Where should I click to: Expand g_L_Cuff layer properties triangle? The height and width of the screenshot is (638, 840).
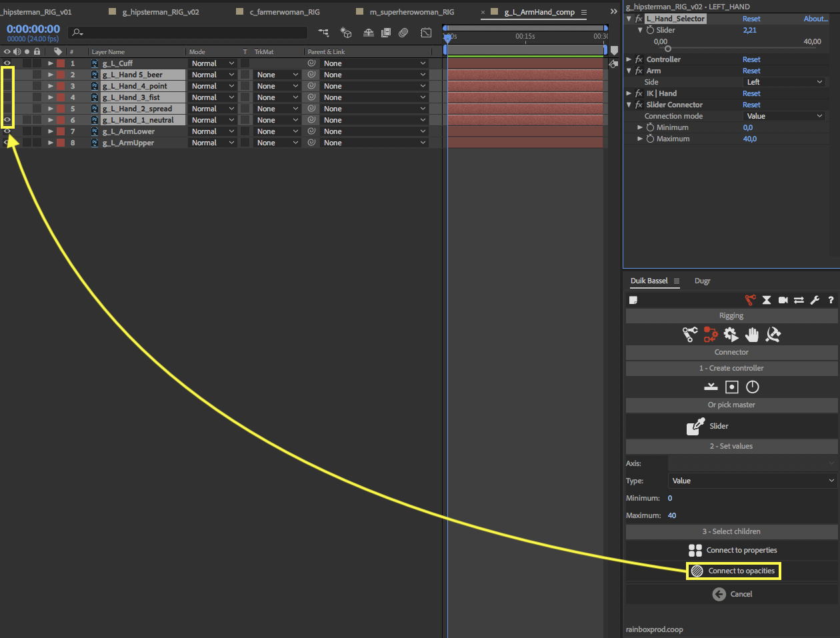[x=50, y=63]
